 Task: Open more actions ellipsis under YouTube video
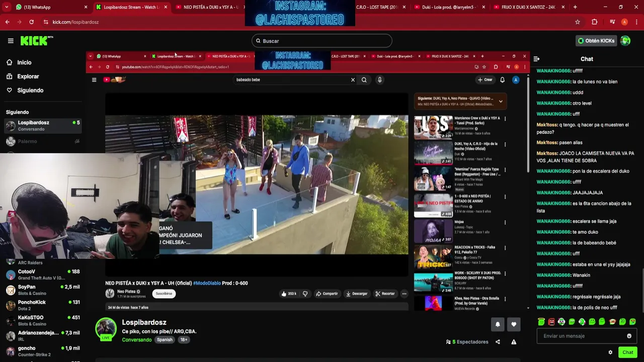point(404,294)
